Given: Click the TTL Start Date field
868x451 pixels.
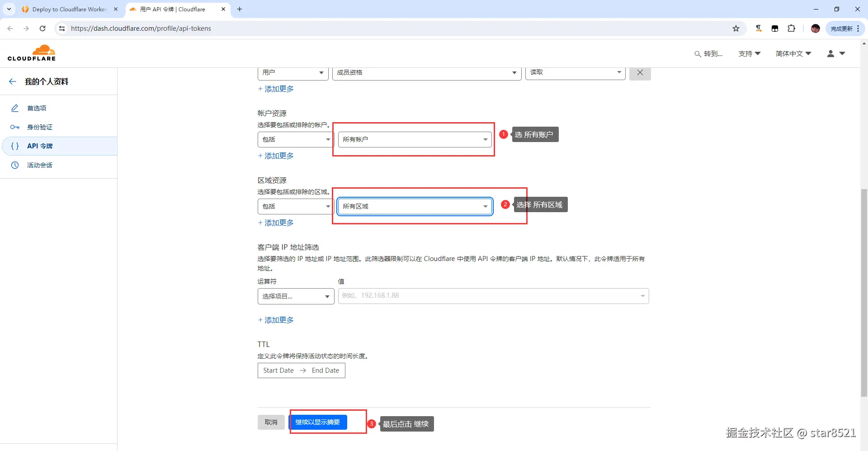Looking at the screenshot, I should [278, 370].
